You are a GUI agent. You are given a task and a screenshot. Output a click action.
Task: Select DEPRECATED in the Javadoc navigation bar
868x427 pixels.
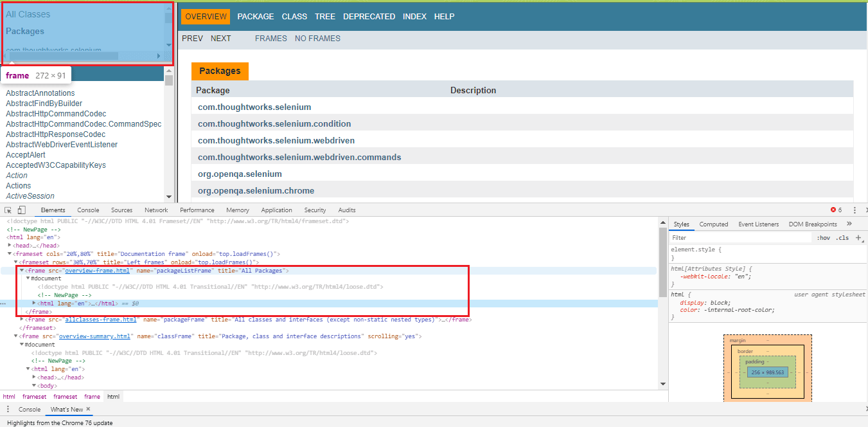click(369, 17)
